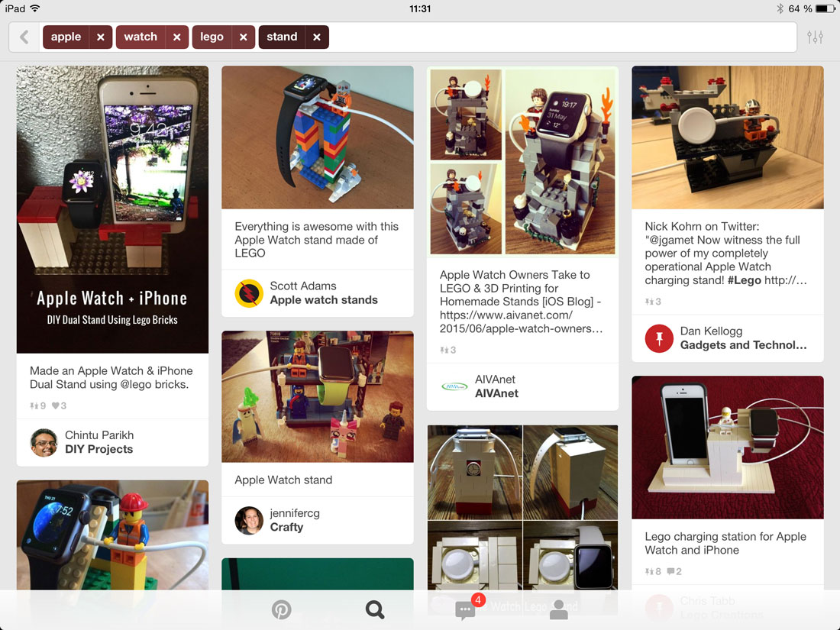This screenshot has width=840, height=630.
Task: Open search filter sliders icon
Action: coord(815,37)
